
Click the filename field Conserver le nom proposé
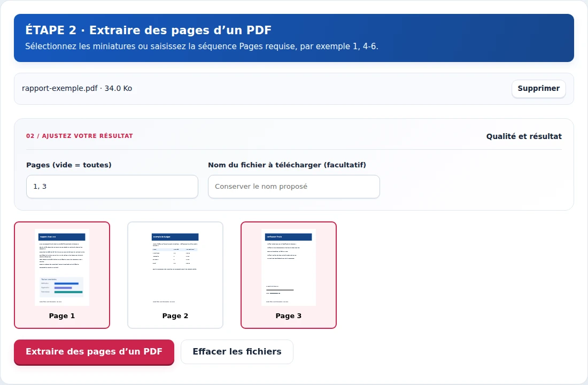[294, 187]
